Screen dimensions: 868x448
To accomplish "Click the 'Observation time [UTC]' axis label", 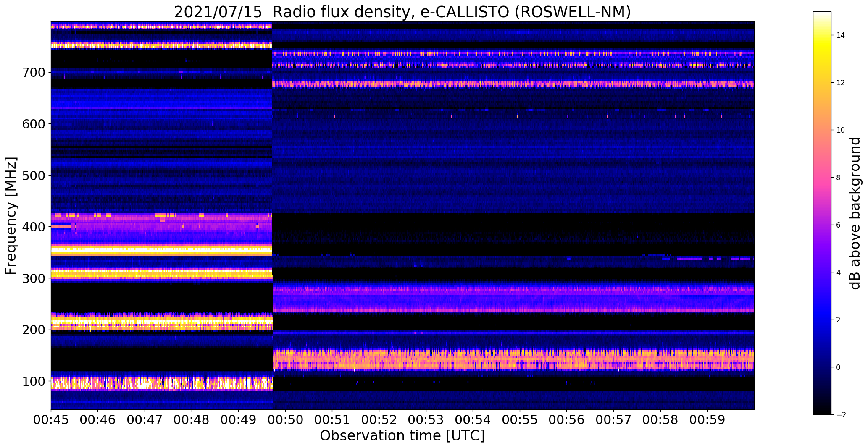I will [402, 436].
